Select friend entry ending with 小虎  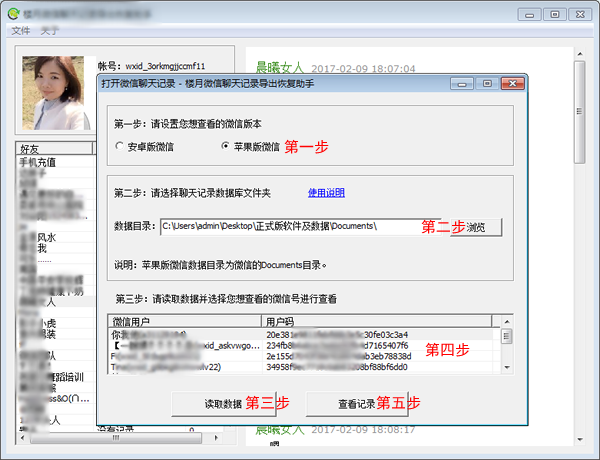point(38,324)
